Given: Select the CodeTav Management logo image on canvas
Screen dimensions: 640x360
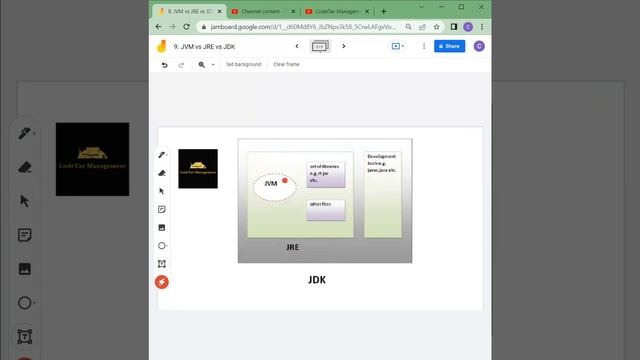Looking at the screenshot, I should (198, 169).
